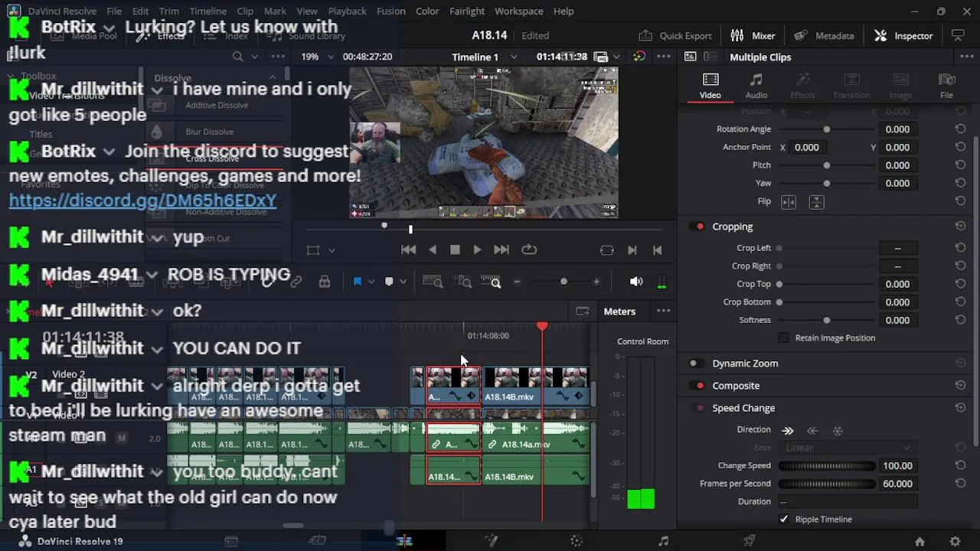Adjust Rotation Angle slider handle

(x=826, y=129)
